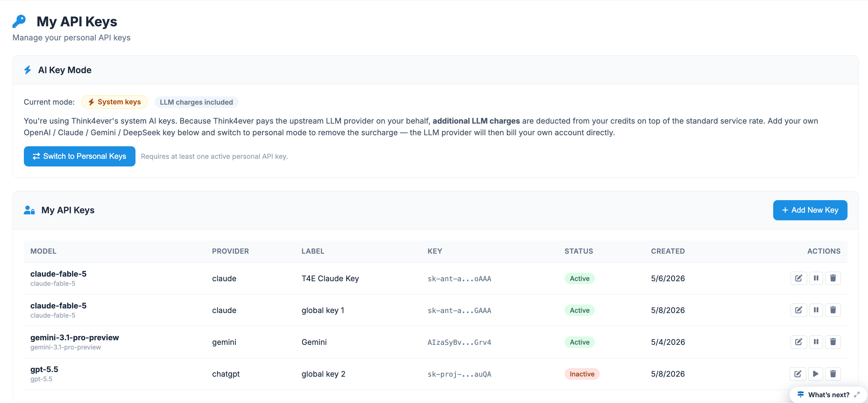Click the System keys mode badge
This screenshot has height=403, width=868.
tap(115, 102)
